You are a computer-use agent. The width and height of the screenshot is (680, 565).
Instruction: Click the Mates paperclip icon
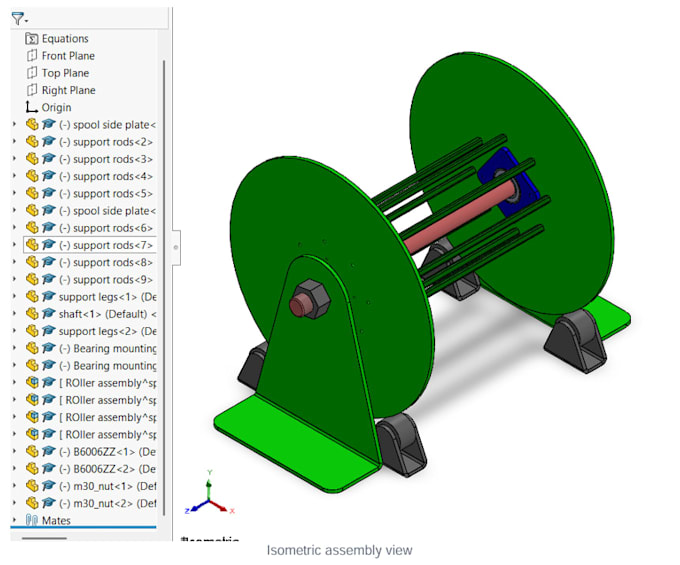32,520
